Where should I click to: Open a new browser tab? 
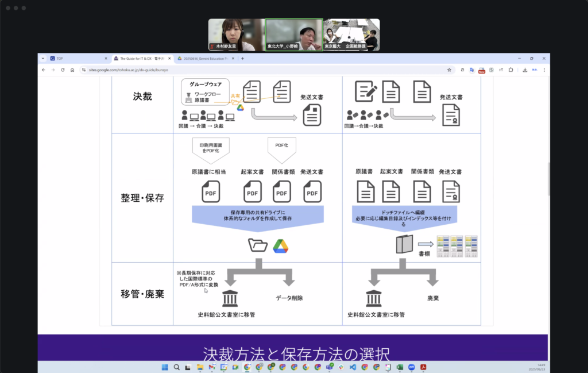coord(243,59)
